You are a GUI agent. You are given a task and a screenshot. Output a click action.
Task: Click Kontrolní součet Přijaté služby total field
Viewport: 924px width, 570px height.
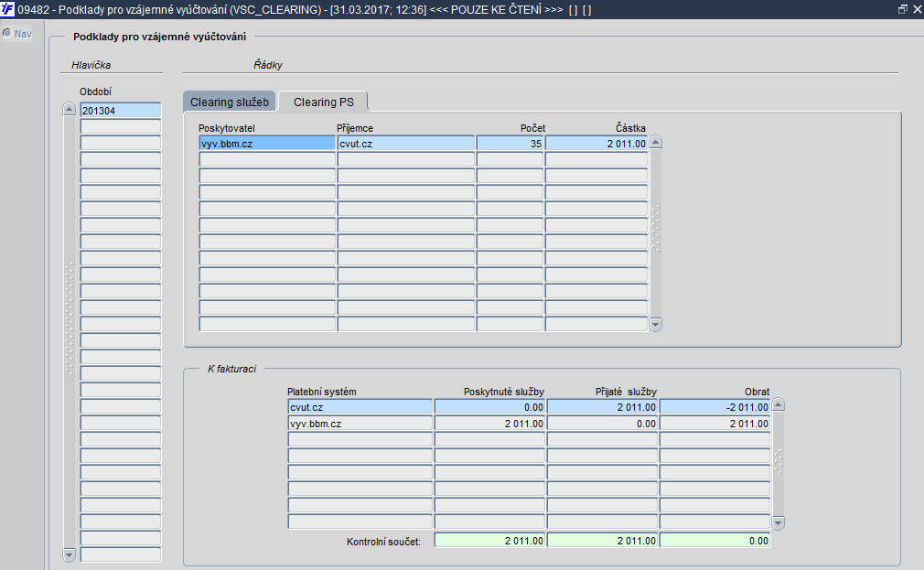602,541
